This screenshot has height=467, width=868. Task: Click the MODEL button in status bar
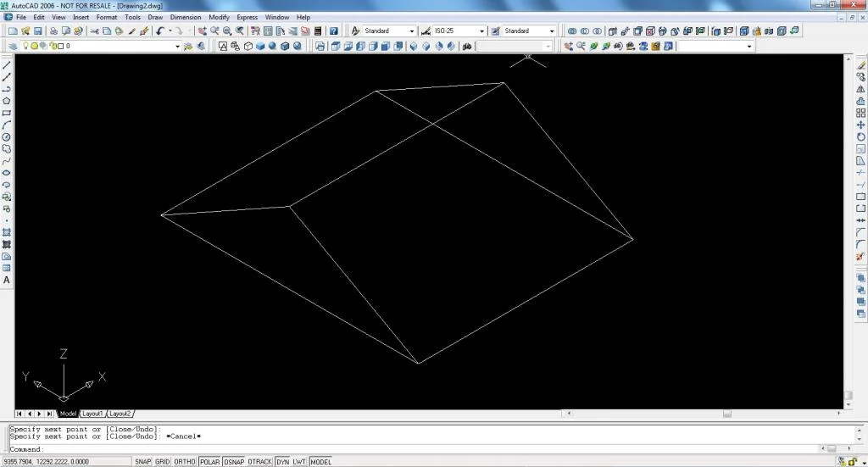(320, 461)
